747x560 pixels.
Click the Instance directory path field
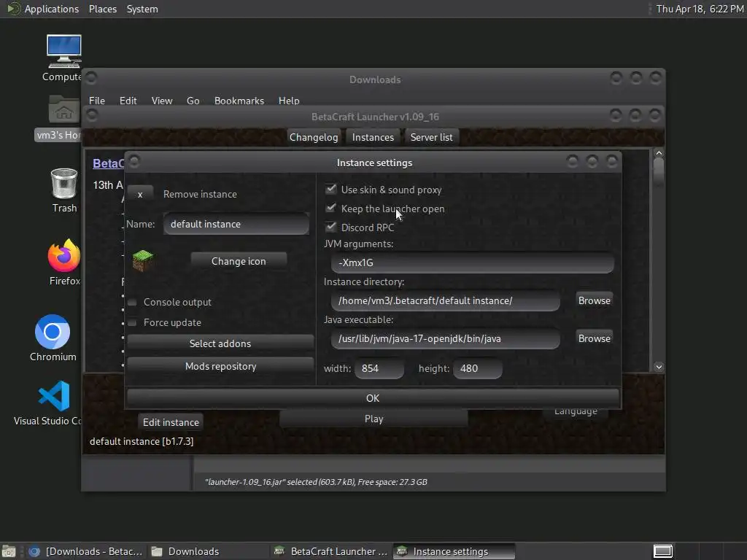coord(446,300)
